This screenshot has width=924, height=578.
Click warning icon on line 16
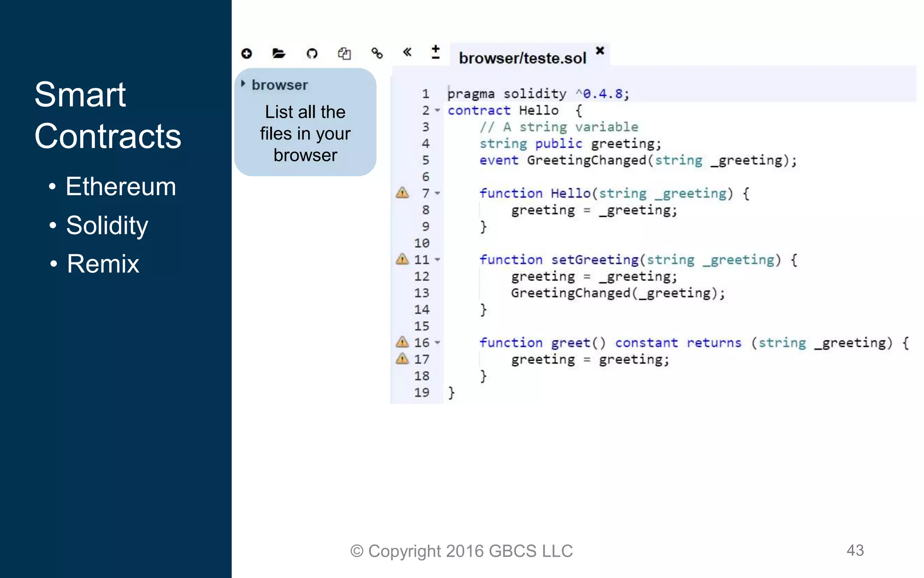tap(402, 343)
